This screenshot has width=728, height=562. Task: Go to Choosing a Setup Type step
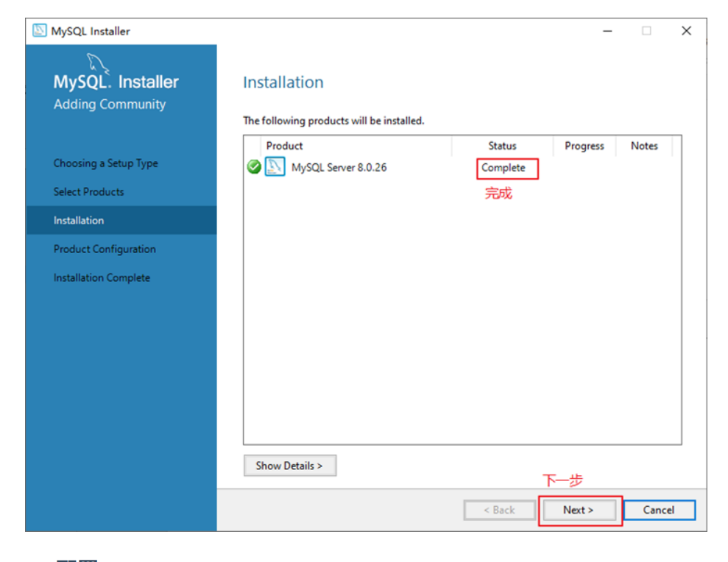(105, 163)
